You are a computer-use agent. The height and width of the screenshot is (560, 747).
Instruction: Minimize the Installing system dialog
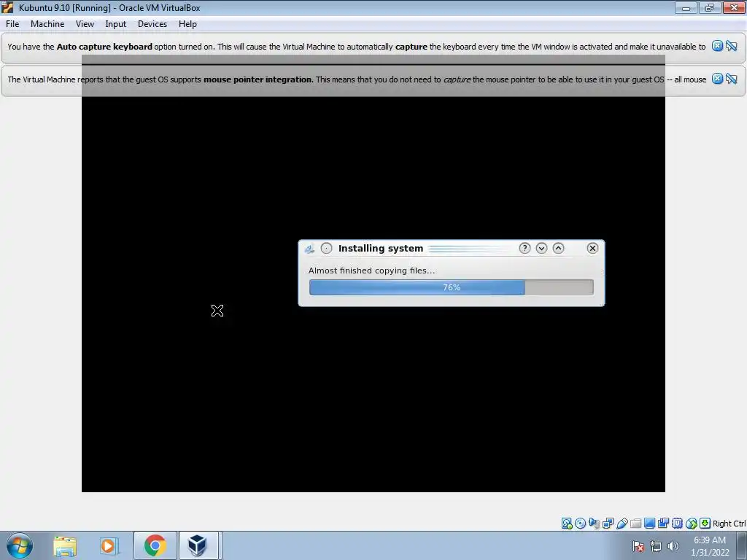pos(541,248)
